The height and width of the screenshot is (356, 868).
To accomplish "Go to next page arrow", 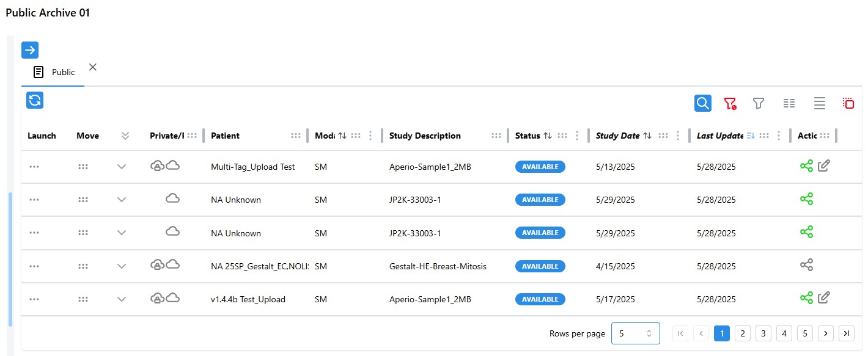I will pyautogui.click(x=826, y=333).
